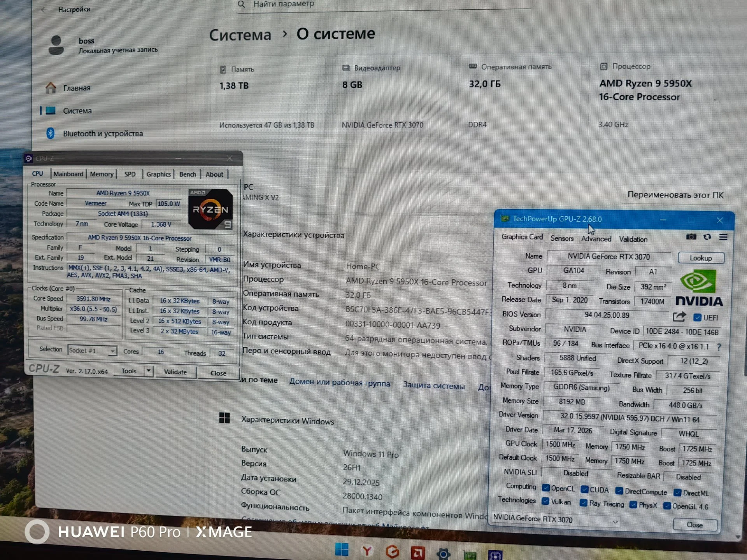
Task: Click the Bus Interface question mark in GPU-Z
Action: coord(719,347)
